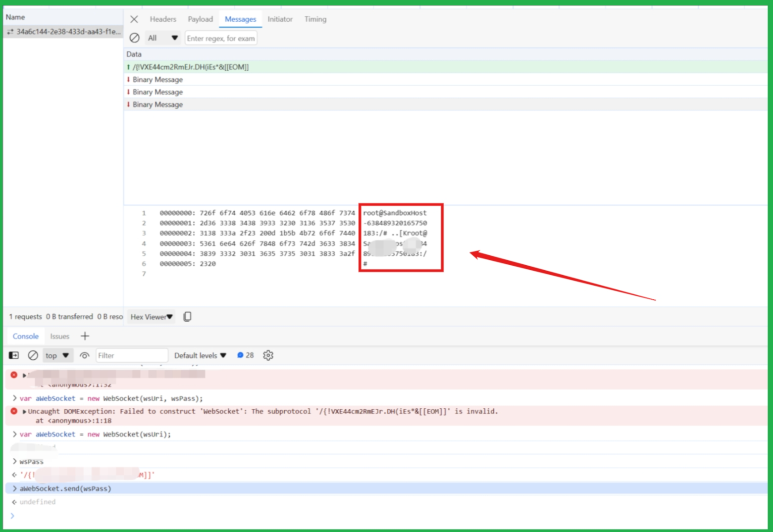Copy the hex viewer message content

point(187,316)
